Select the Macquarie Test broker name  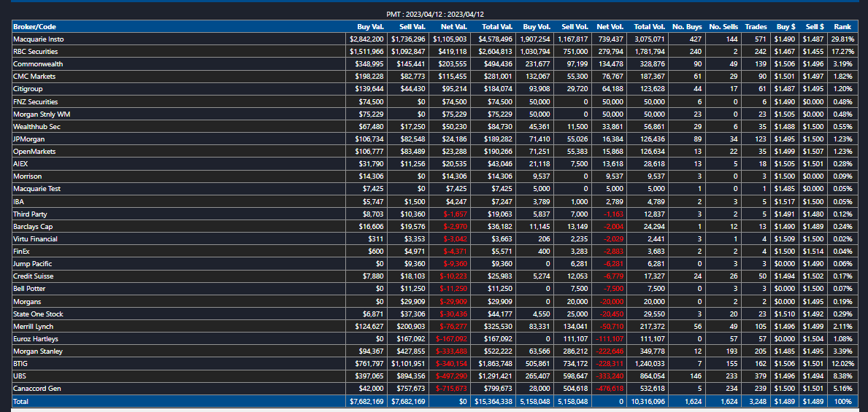point(37,189)
